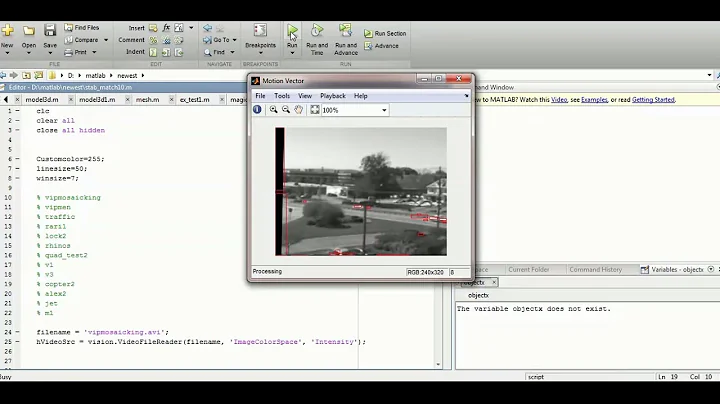Screen dimensions: 720x404
Task: Open the Video link in the banner
Action: point(559,100)
